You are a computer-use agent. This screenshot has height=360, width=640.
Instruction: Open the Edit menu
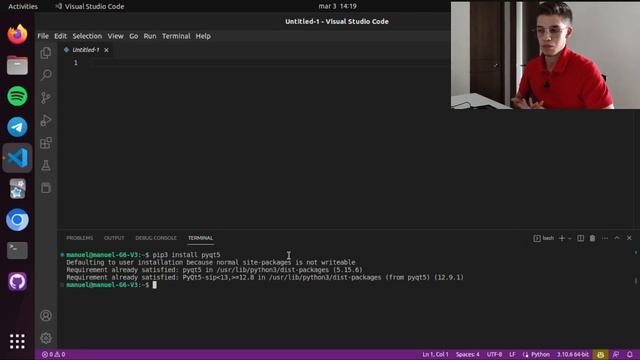point(60,36)
